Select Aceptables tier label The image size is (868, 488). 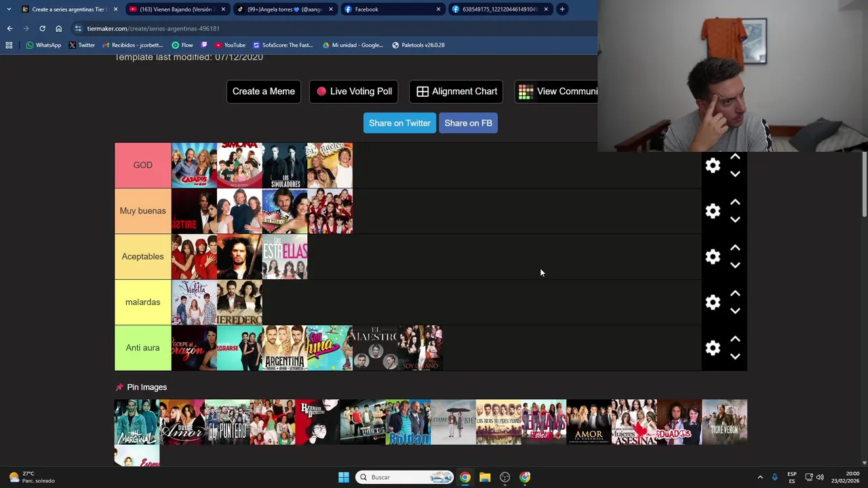pyautogui.click(x=142, y=256)
